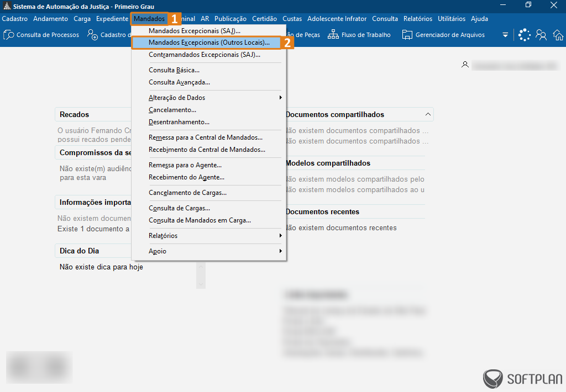Screen dimensions: 566x392
Task: Open the Carga menu
Action: [82, 19]
